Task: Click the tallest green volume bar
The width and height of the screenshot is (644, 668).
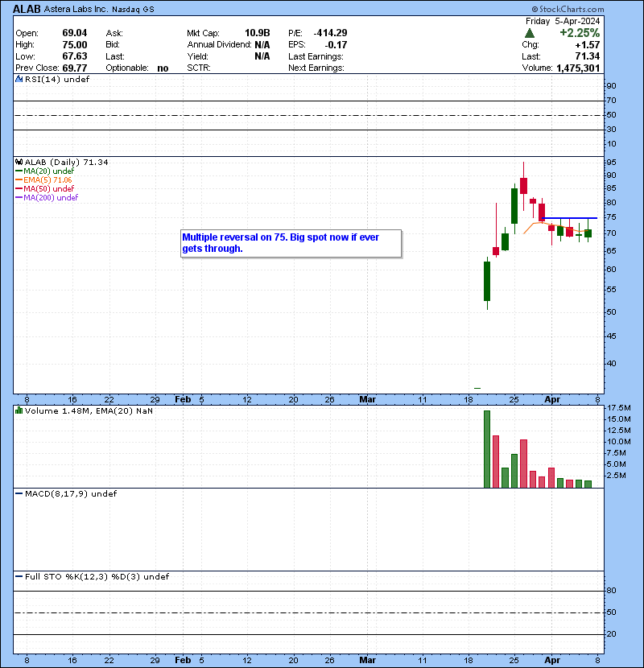Action: tap(487, 449)
